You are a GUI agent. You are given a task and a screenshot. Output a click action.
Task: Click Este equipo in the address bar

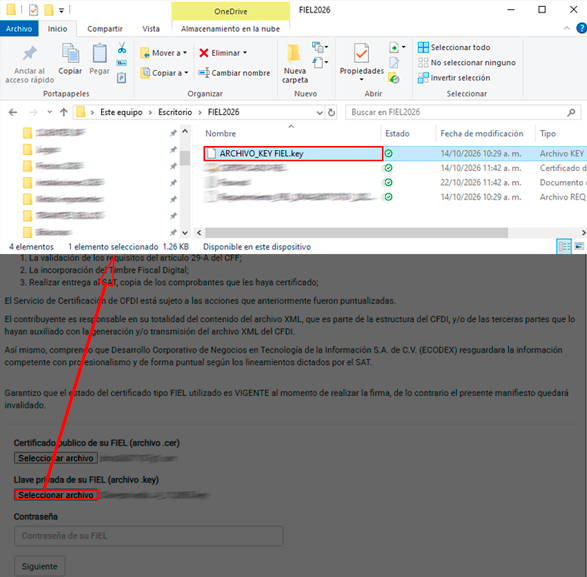click(x=121, y=112)
